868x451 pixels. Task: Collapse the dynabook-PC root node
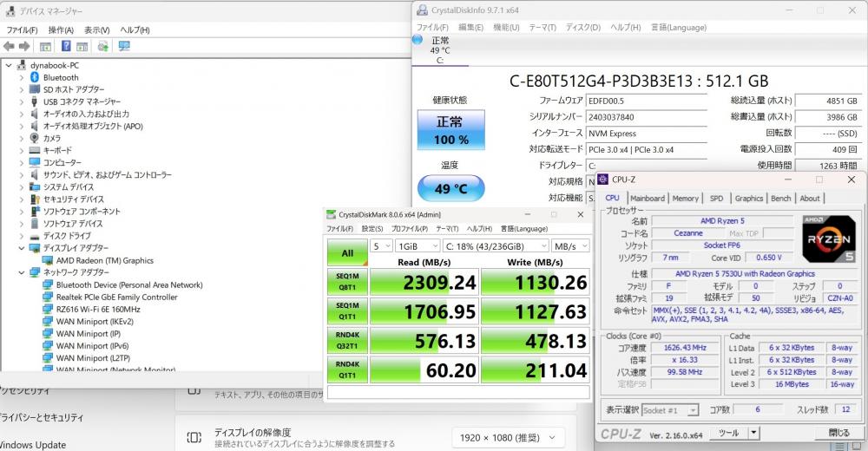tap(9, 65)
